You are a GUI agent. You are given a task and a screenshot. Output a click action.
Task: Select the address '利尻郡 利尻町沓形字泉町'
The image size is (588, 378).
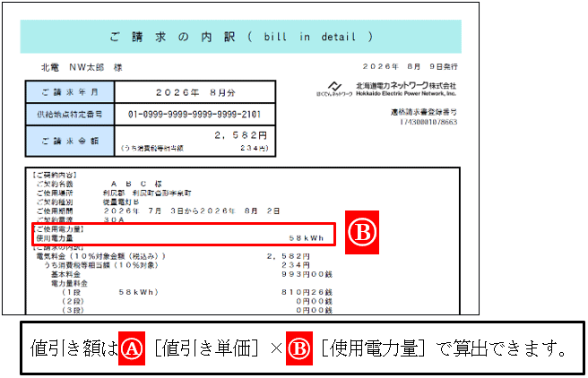click(x=147, y=193)
